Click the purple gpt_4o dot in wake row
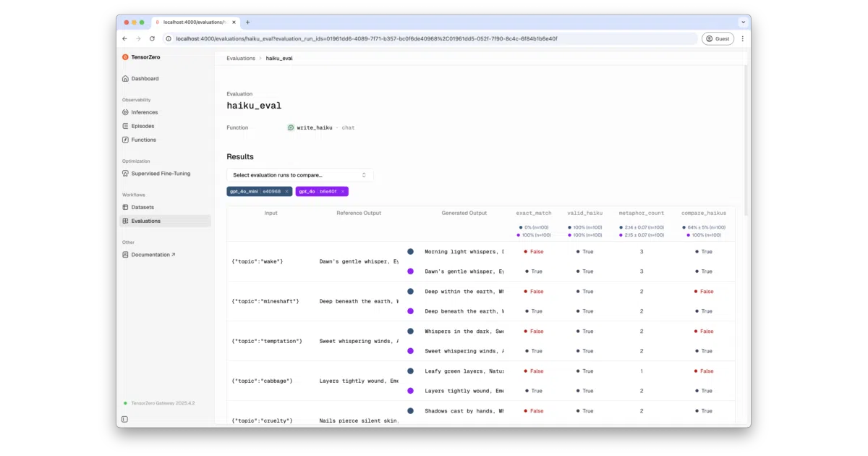This screenshot has height=456, width=868. 410,271
